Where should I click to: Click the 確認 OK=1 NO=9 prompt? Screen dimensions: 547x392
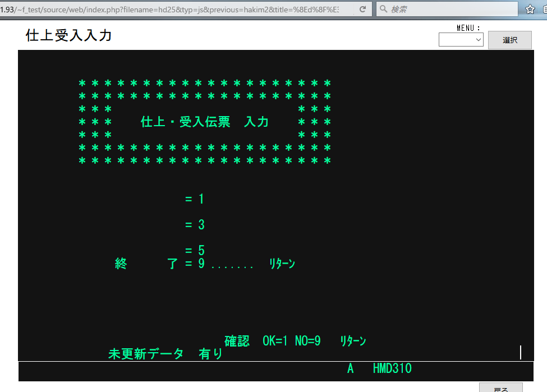click(273, 341)
